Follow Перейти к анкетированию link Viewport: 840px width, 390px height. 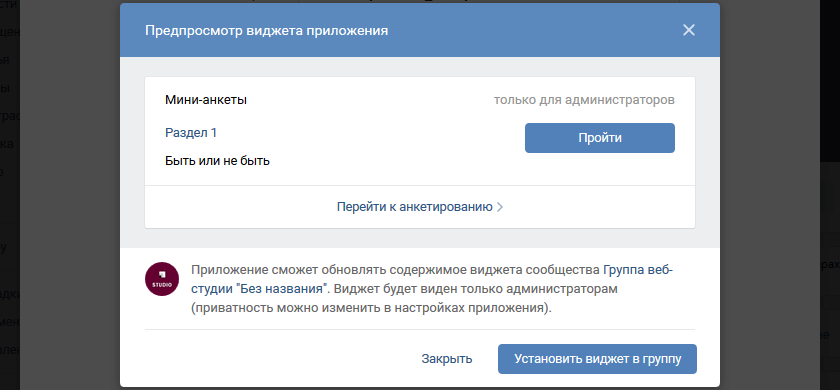point(414,207)
